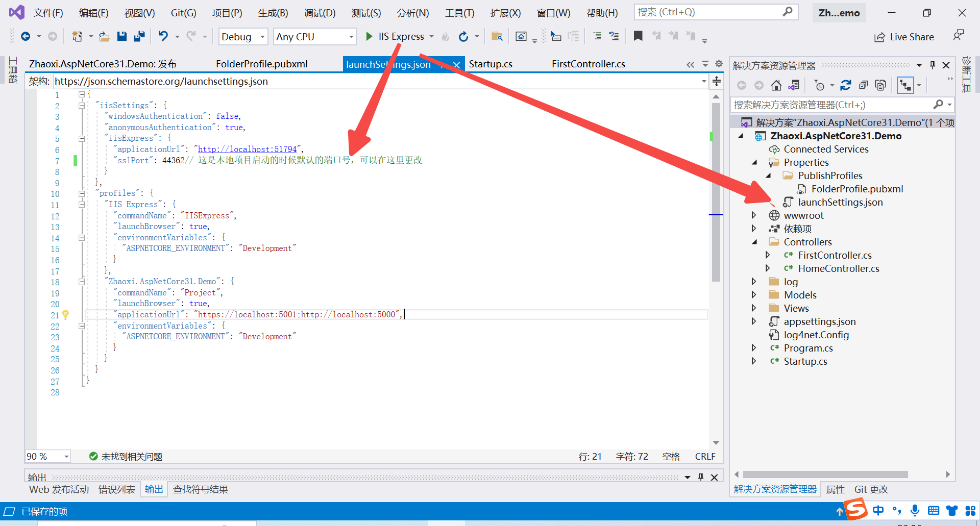Click Collapse All in Solution Explorer toolbar

click(x=863, y=85)
